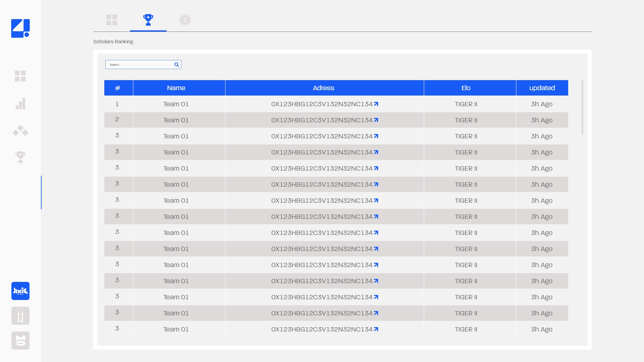Screen dimensions: 644x362
Task: Click the address text in rank 2 row
Action: [x=322, y=120]
